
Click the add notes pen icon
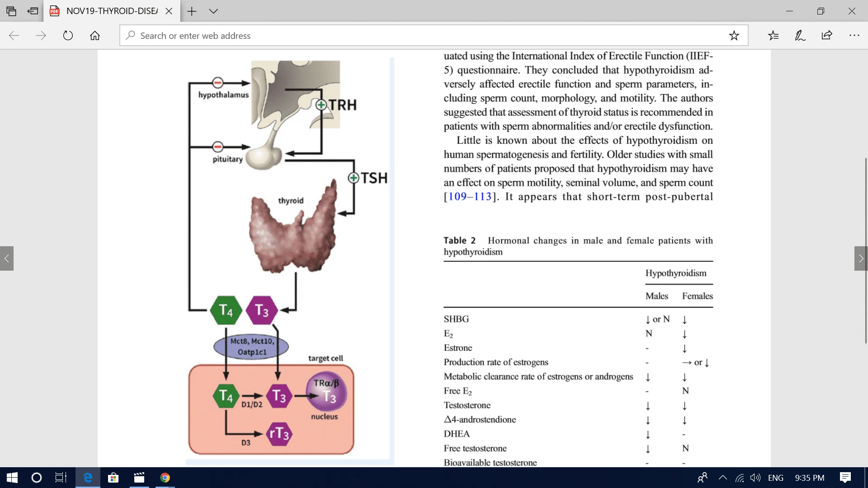click(800, 35)
